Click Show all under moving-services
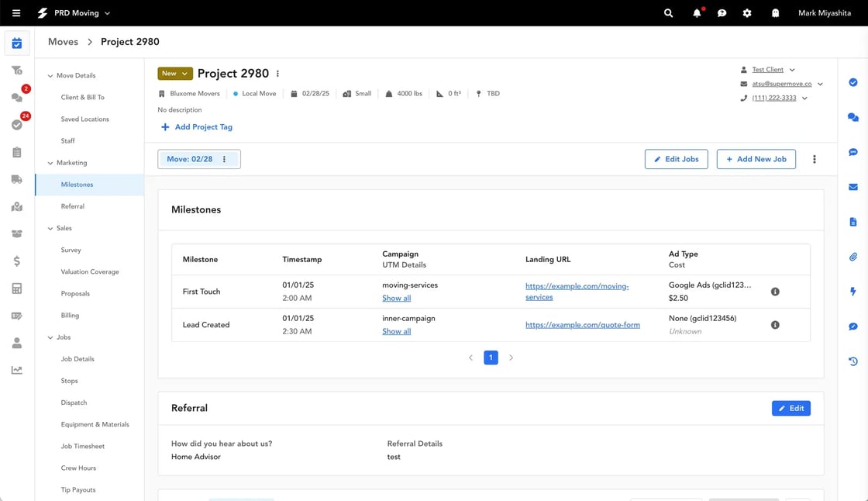This screenshot has height=501, width=868. [396, 298]
